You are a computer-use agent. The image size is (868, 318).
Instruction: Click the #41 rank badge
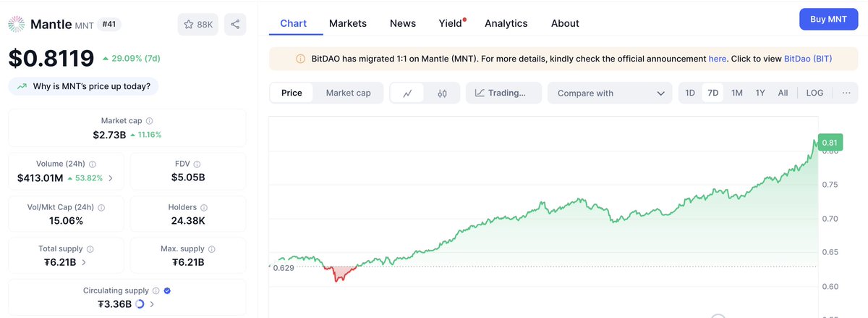109,24
